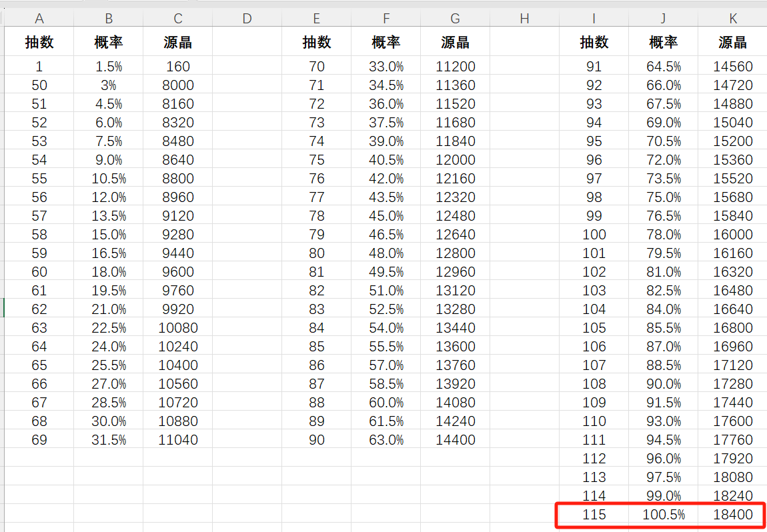Screen dimensions: 767x532
Task: Select the cell showing 14560
Action: [x=733, y=66]
